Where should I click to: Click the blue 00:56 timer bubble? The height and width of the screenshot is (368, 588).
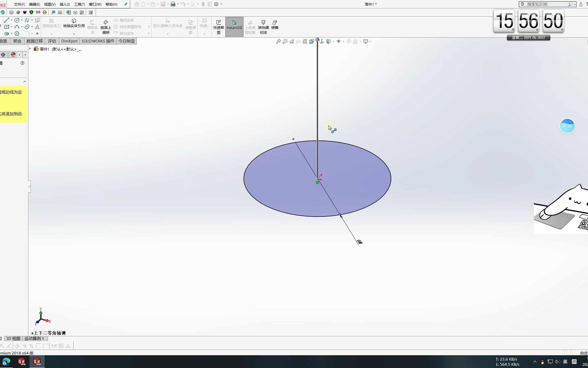point(567,126)
